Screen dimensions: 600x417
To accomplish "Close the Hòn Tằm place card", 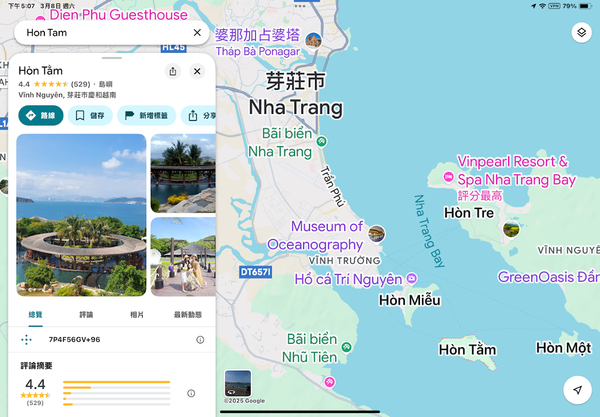I will [197, 72].
